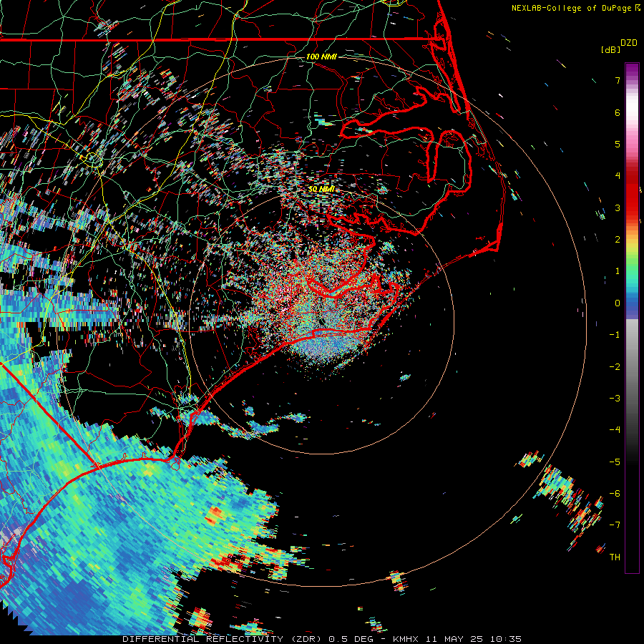Click the 50 NMI range ring label
The width and height of the screenshot is (644, 644).
point(321,189)
